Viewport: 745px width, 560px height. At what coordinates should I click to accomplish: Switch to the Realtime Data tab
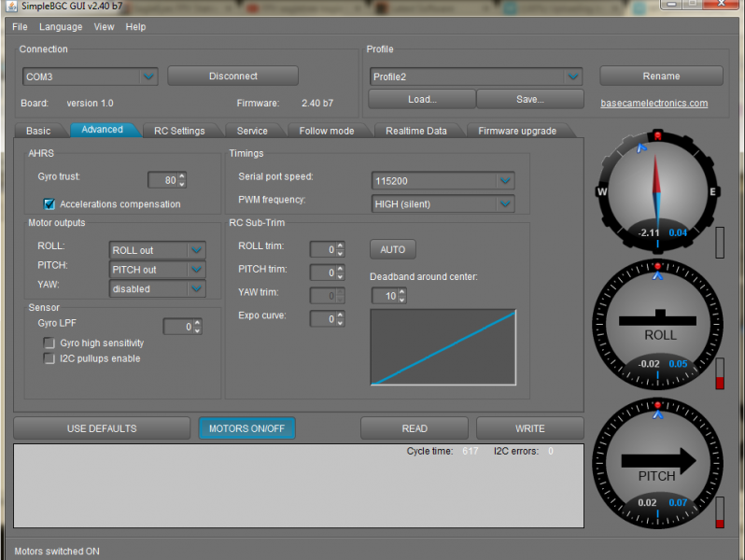[415, 131]
